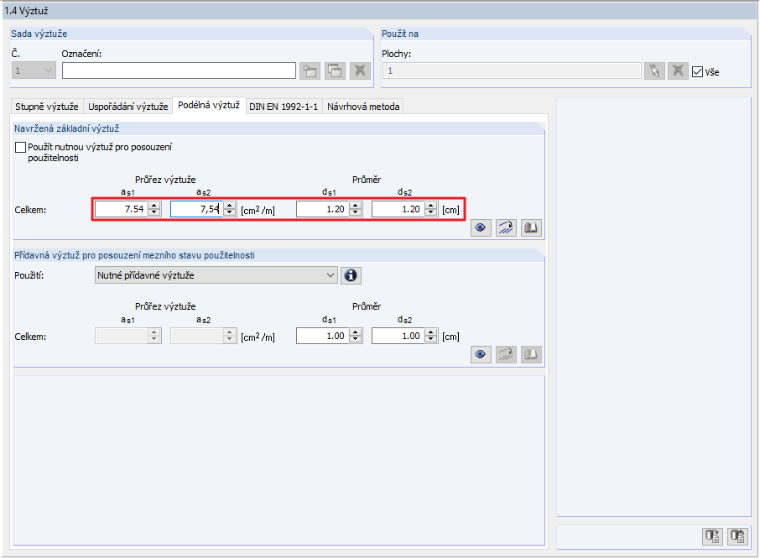Screen dimensions: 760x559
Task: Switch to Stupně výztuže tab
Action: point(47,107)
